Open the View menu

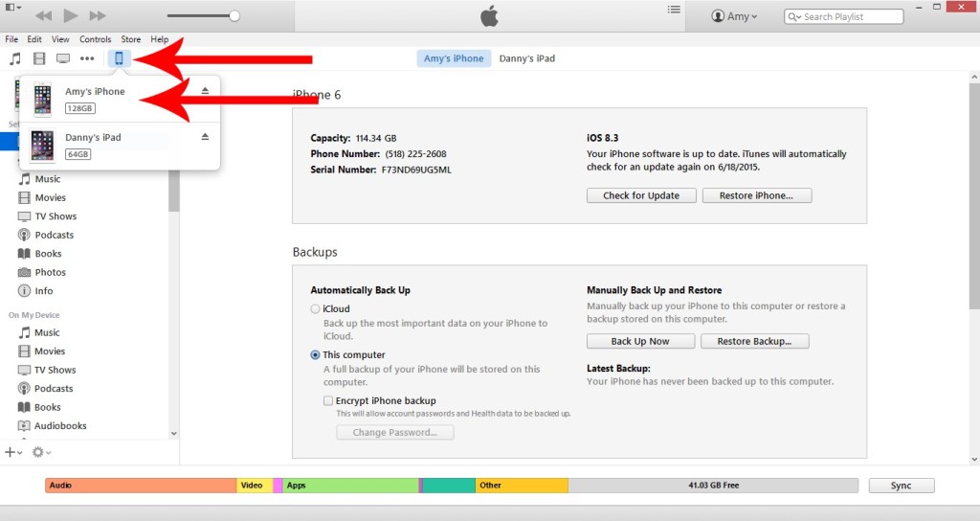[60, 38]
